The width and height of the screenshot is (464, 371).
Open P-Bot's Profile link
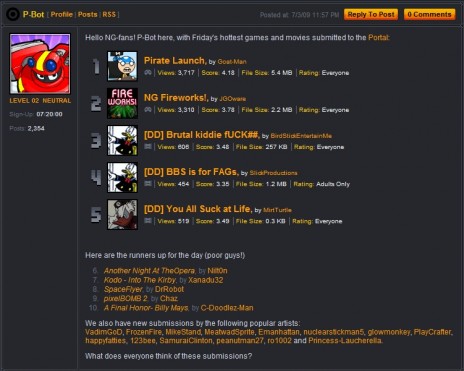coord(62,14)
